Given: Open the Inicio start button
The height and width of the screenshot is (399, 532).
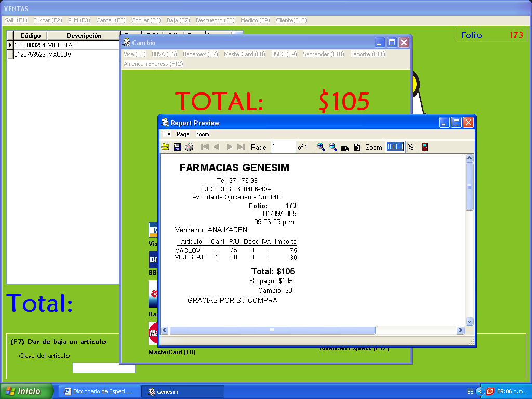Looking at the screenshot, I should tap(26, 391).
